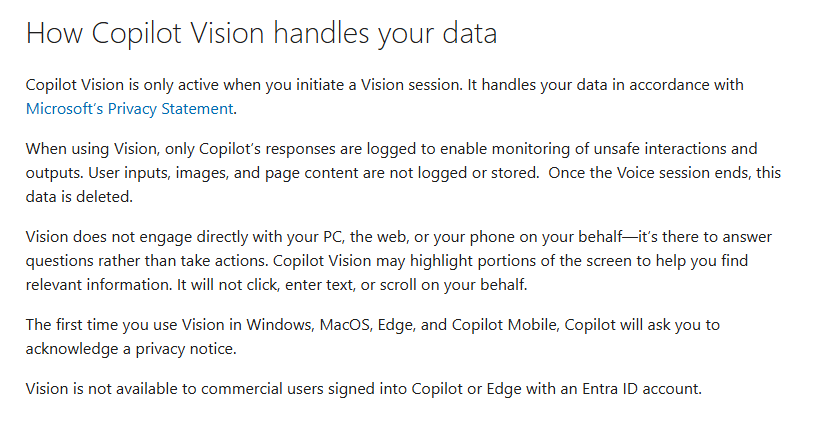Click the "How Copilot Vision handles your data" heading
Image resolution: width=822 pixels, height=428 pixels.
[261, 33]
